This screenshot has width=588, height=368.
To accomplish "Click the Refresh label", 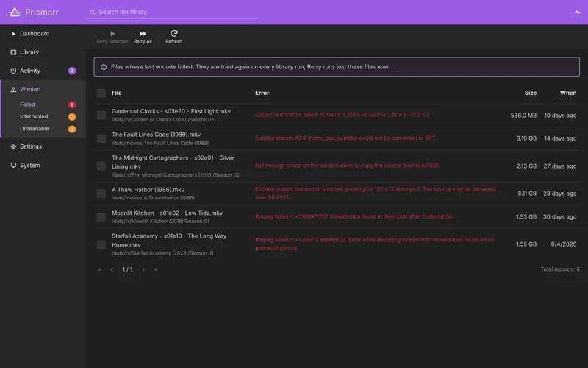I will click(174, 42).
